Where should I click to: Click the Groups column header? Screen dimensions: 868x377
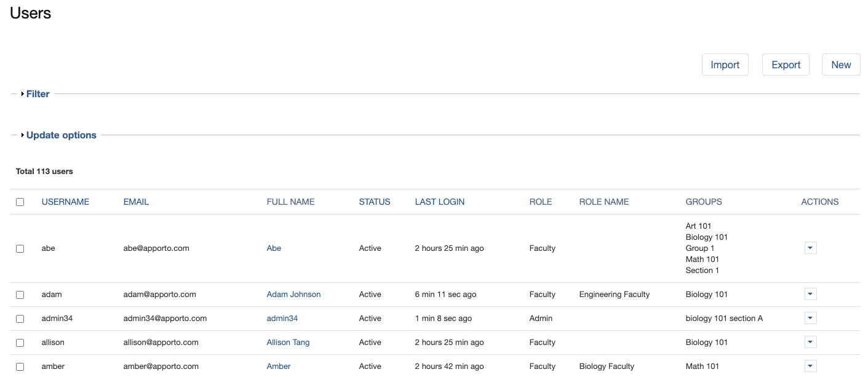click(x=704, y=202)
